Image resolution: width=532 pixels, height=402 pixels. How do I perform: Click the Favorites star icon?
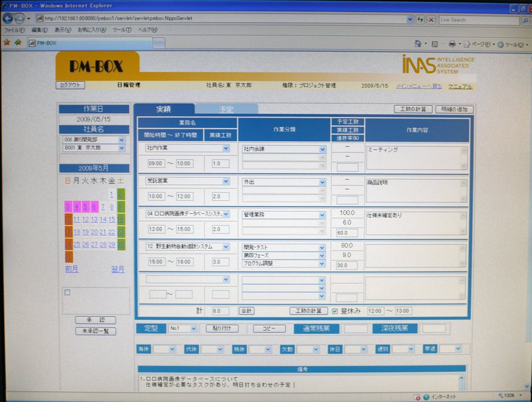coord(7,42)
